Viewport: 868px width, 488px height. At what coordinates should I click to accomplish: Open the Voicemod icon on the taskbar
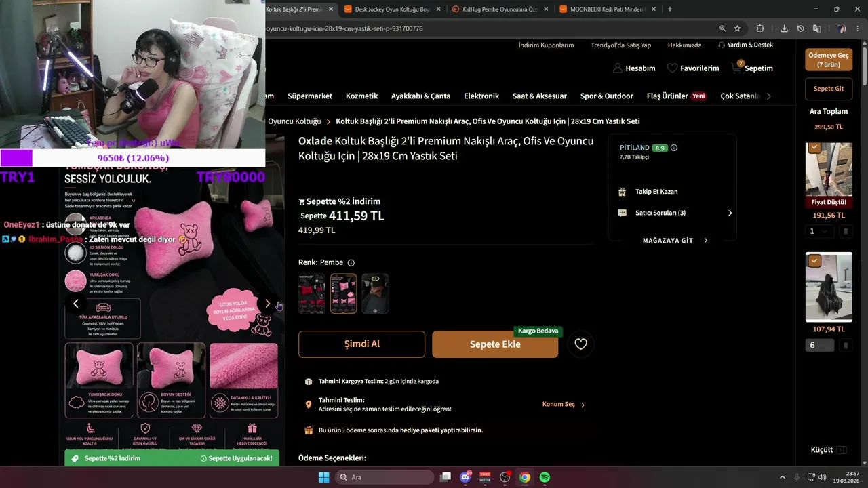tap(485, 477)
